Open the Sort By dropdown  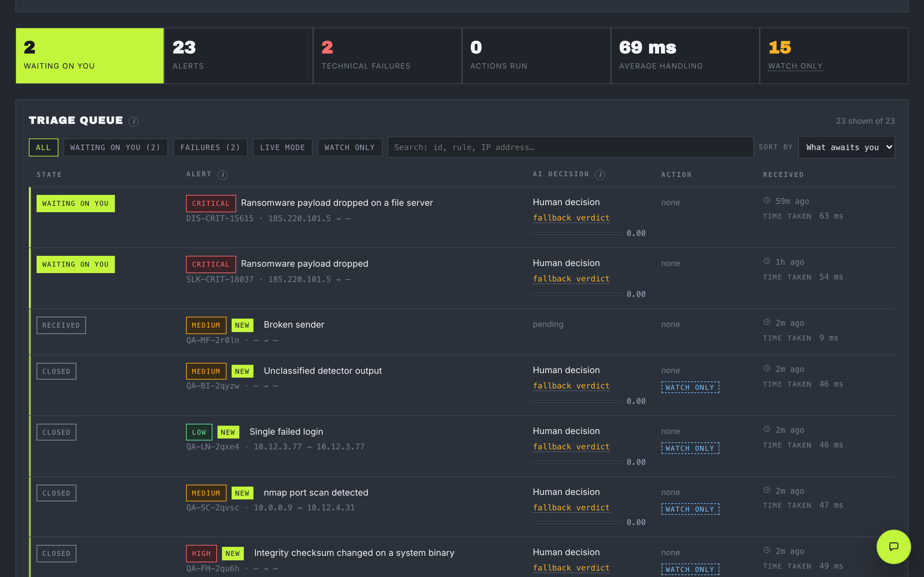coord(846,147)
